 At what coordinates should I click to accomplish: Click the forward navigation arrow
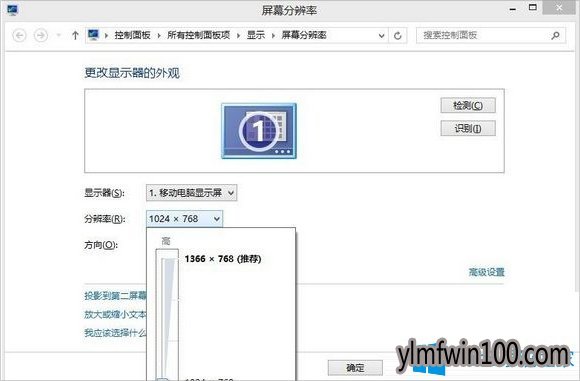click(41, 36)
